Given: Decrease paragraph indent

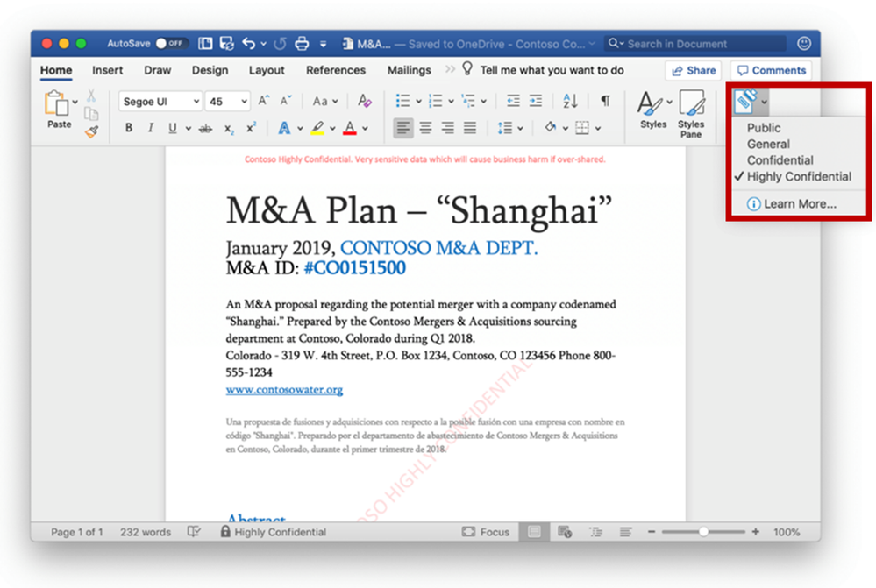Looking at the screenshot, I should coord(513,101).
